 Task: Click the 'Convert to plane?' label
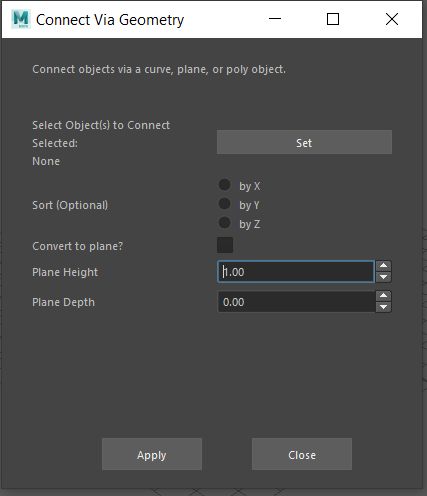coord(78,246)
